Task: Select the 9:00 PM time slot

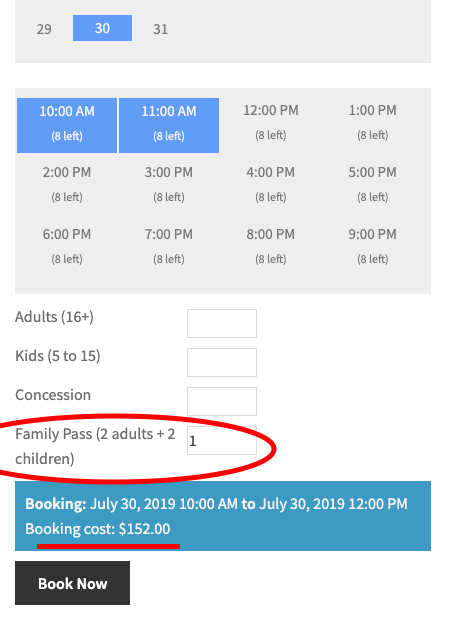Action: click(373, 246)
